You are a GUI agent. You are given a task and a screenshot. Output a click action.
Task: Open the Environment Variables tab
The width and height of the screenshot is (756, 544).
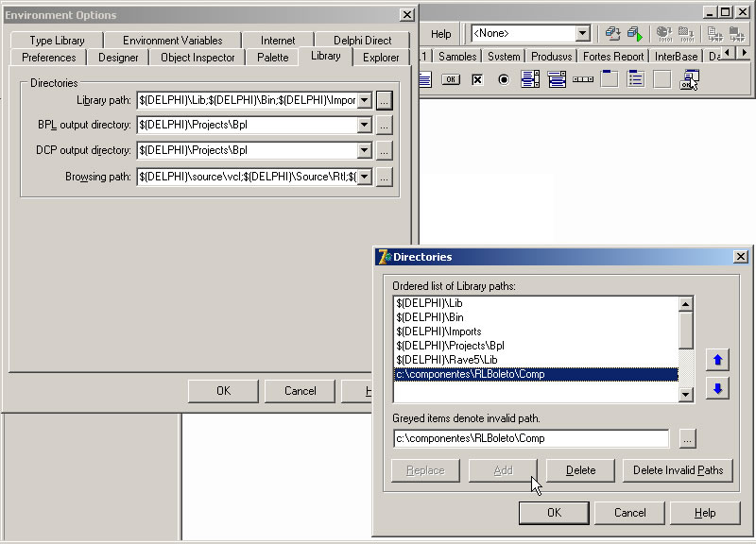pos(172,41)
